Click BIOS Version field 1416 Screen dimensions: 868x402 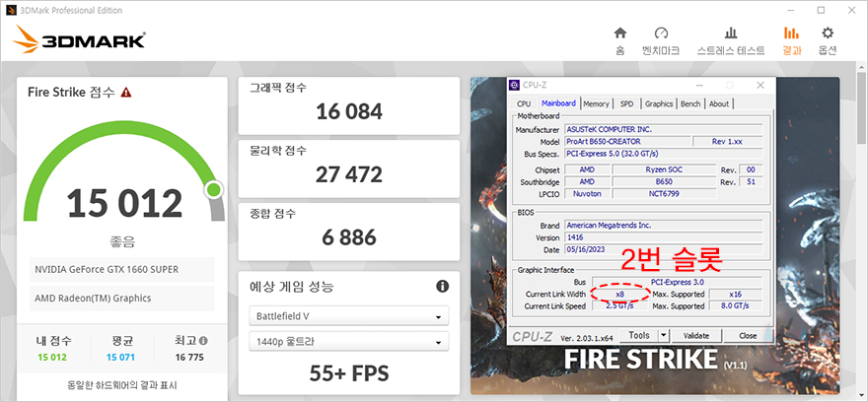tap(663, 237)
